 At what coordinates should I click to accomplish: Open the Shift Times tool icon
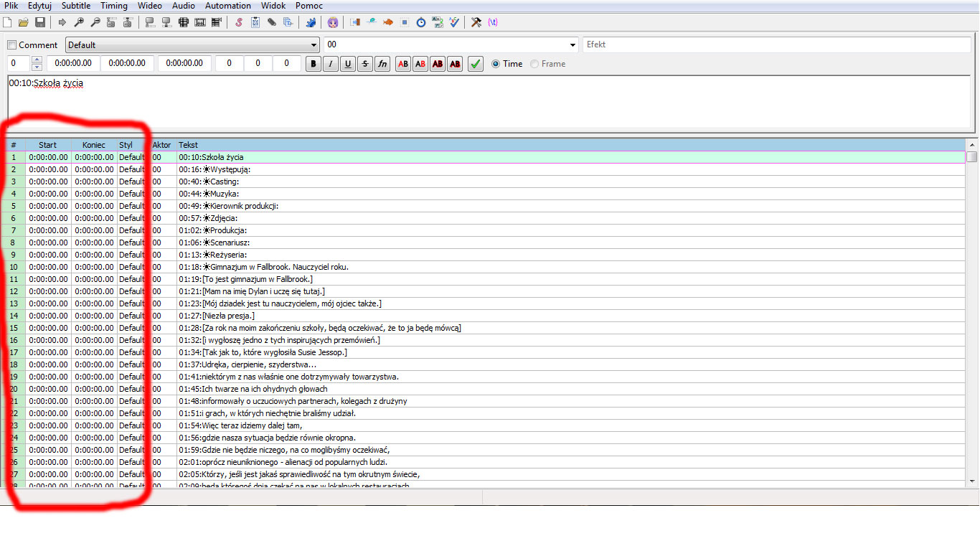(x=355, y=22)
